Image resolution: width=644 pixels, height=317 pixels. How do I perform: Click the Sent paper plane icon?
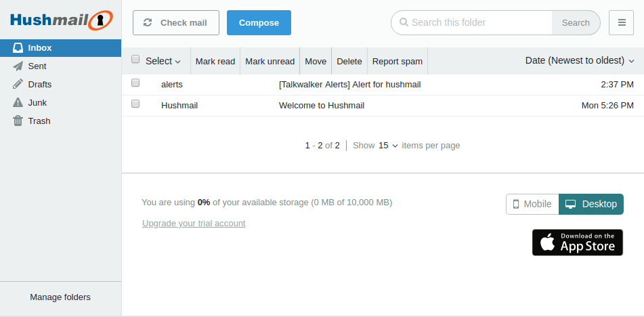click(x=18, y=66)
